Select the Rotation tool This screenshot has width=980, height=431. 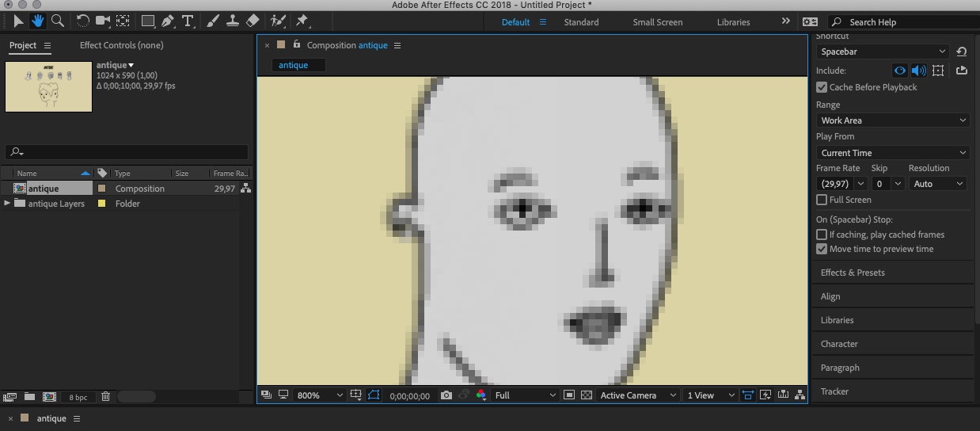(x=83, y=21)
